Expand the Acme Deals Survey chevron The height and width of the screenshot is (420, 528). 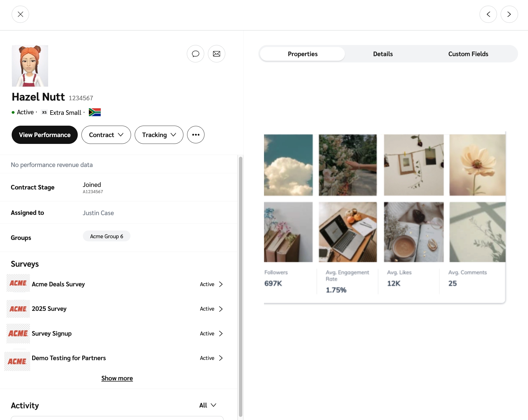click(x=221, y=284)
